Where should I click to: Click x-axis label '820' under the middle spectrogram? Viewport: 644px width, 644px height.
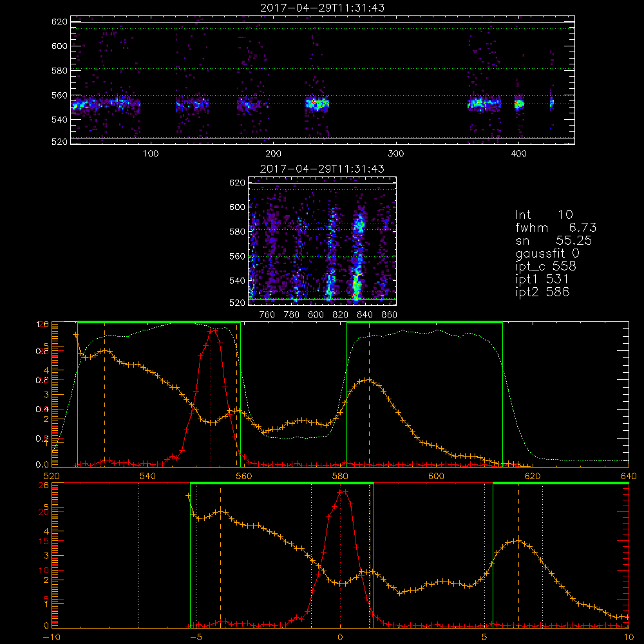coord(341,315)
